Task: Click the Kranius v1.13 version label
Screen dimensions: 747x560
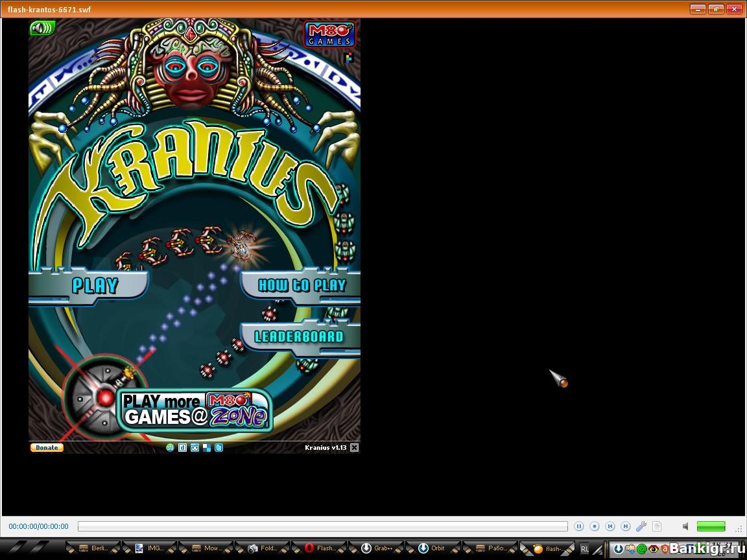Action: (x=326, y=448)
